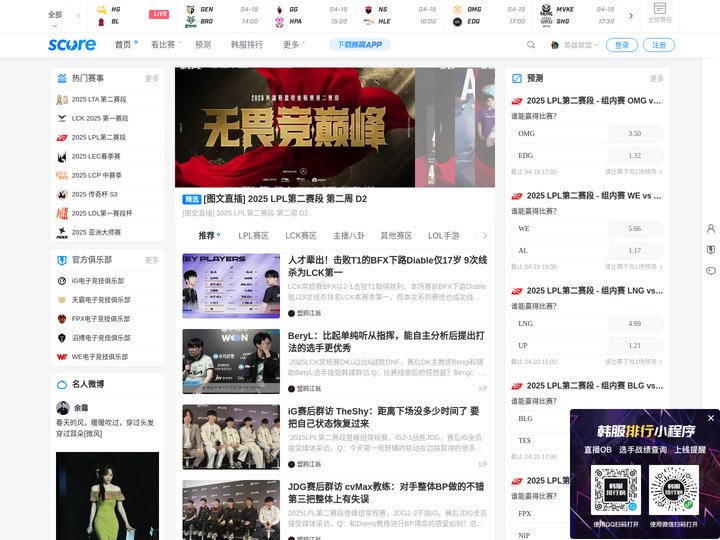
Task: Click the FPX电子竞技俱乐部 logo
Action: pyautogui.click(x=62, y=319)
